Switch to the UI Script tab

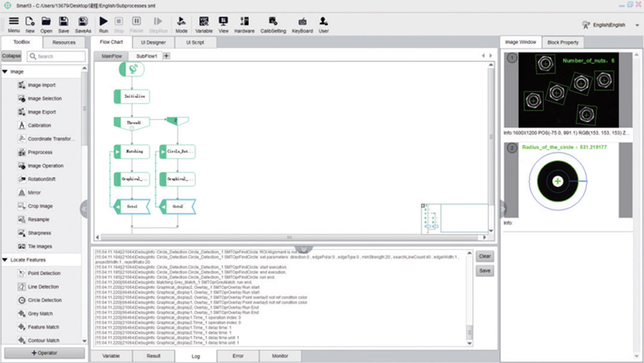pos(195,43)
